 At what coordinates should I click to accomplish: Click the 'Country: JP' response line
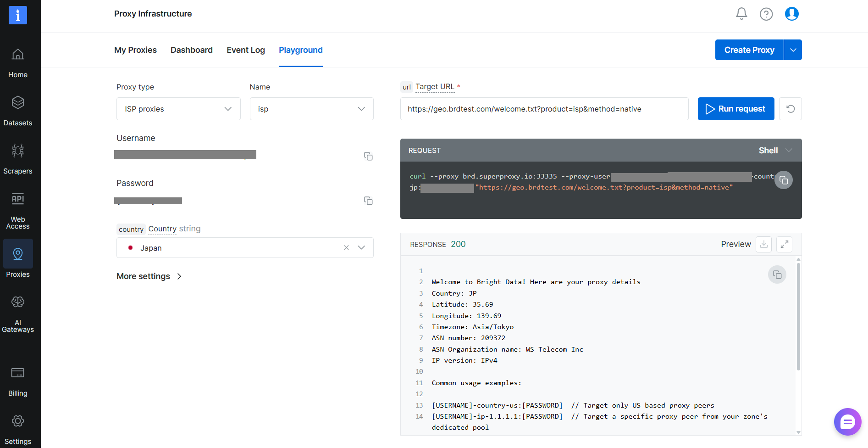point(454,293)
